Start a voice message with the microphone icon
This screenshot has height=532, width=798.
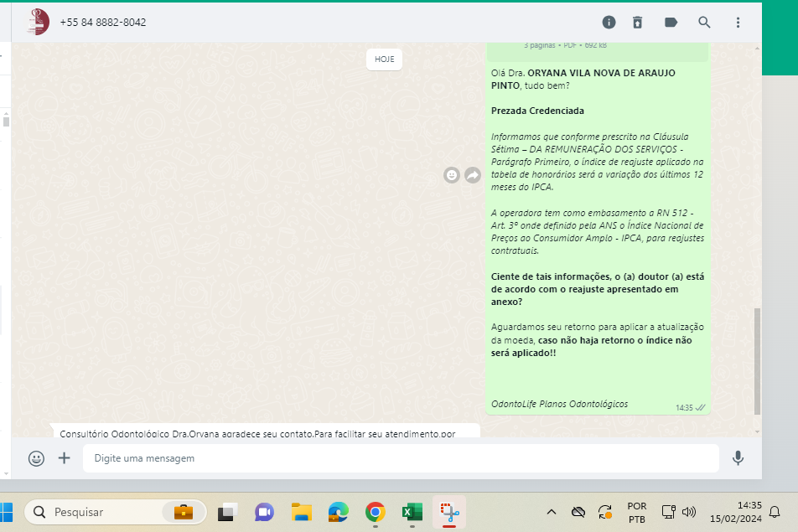click(x=738, y=458)
